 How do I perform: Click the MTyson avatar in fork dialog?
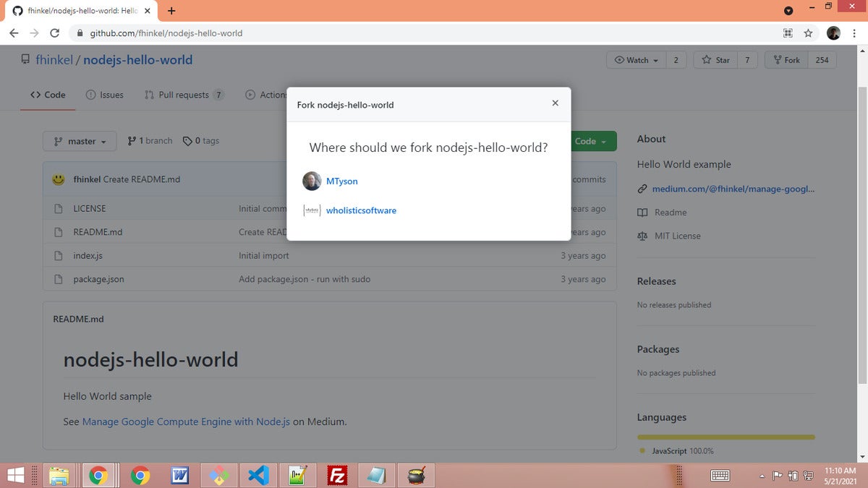(x=312, y=181)
